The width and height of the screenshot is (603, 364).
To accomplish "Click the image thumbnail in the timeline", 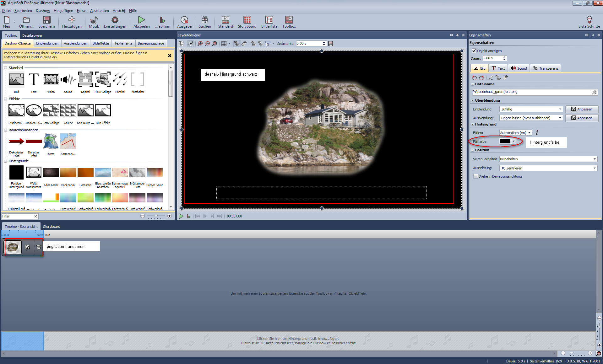I will [x=13, y=247].
